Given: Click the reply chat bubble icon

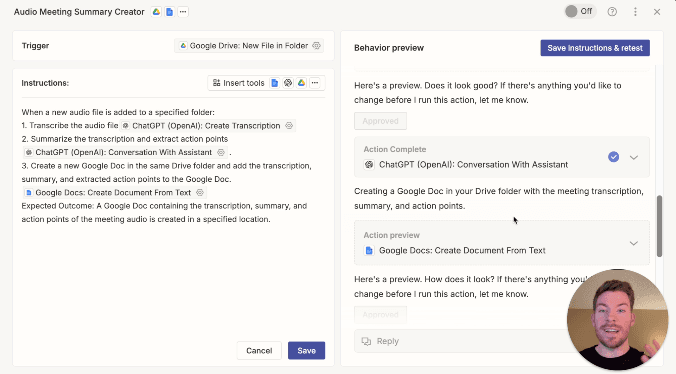Looking at the screenshot, I should tap(366, 341).
